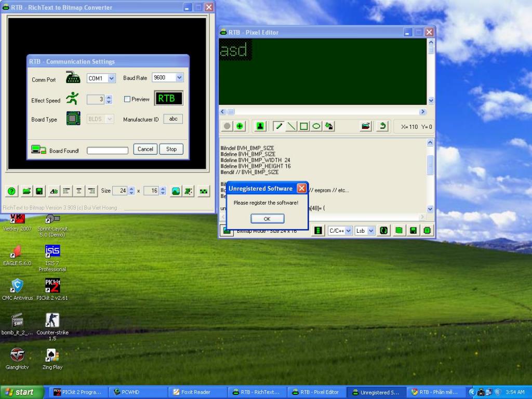Click the Effect Speed spinner arrows

(x=109, y=99)
